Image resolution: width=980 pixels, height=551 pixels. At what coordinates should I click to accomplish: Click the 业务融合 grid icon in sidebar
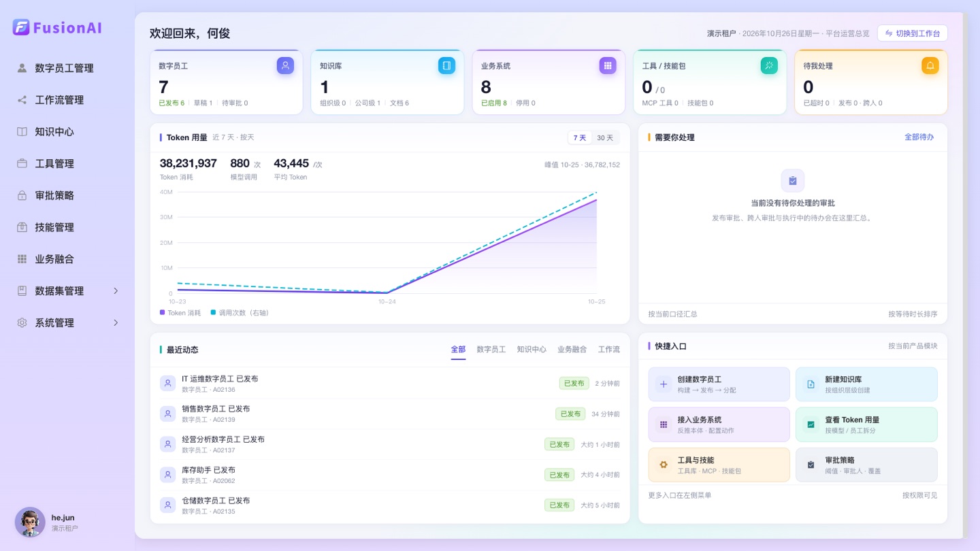[22, 259]
